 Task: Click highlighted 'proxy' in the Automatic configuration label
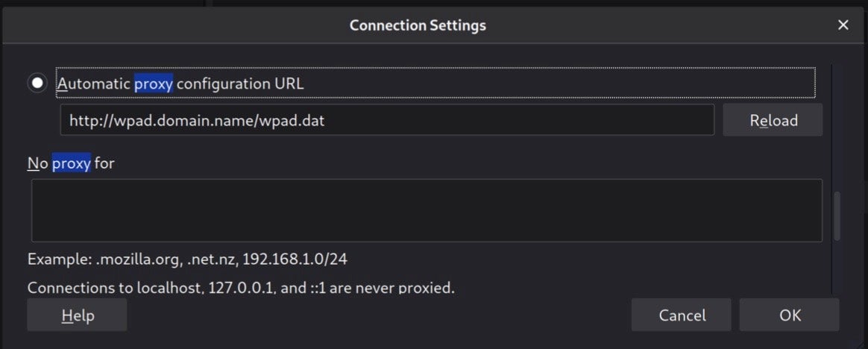tap(153, 84)
